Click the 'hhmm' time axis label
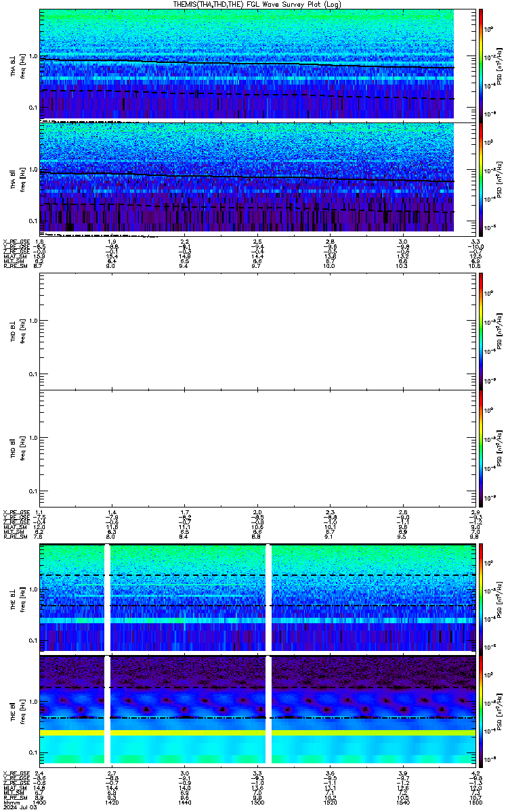This screenshot has height=812, width=508. point(11,803)
